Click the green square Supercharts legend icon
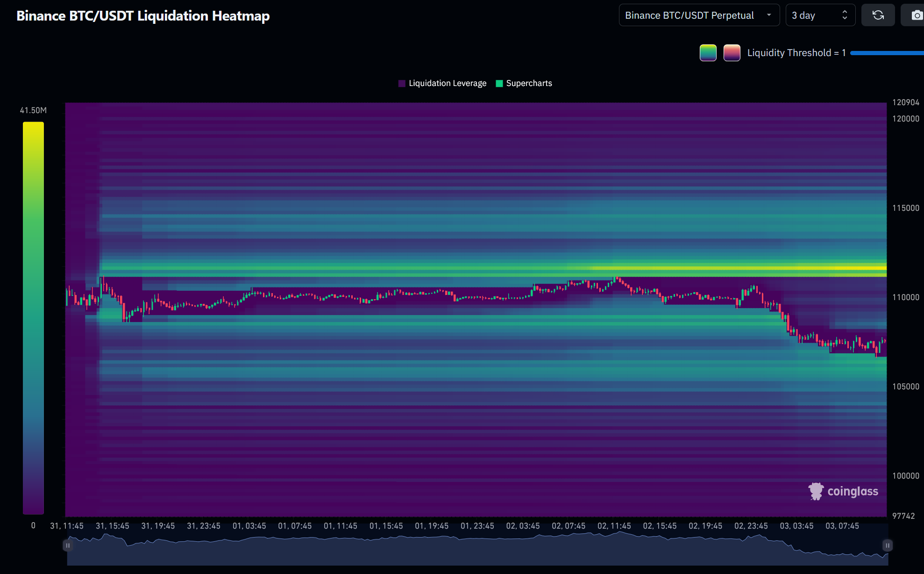 499,83
